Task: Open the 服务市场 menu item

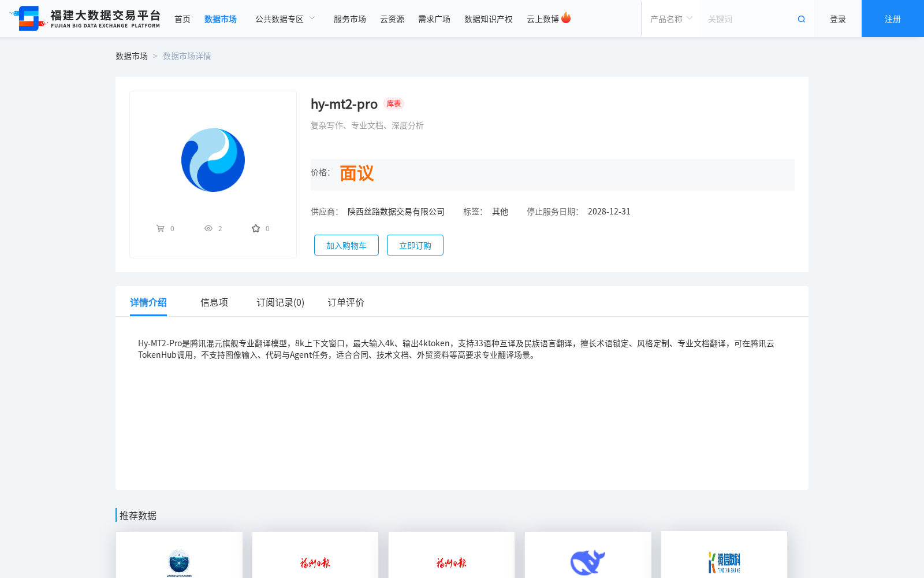Action: pos(350,19)
